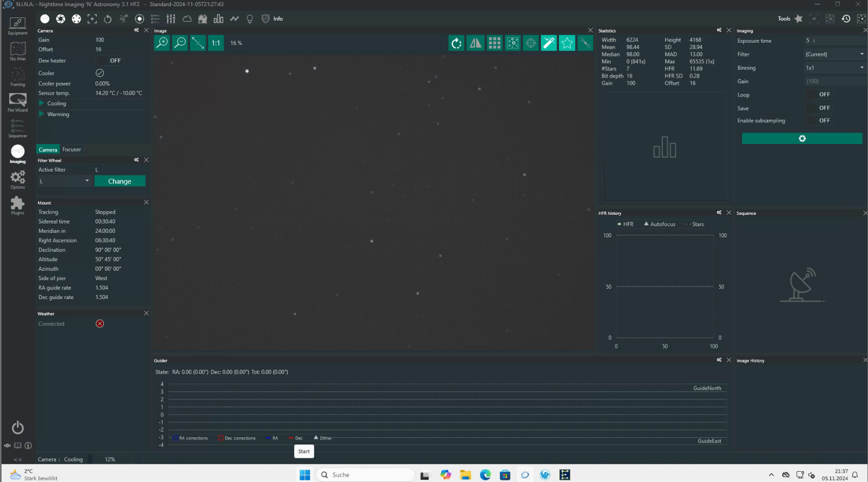
Task: Set image zoom to 1:1
Action: pos(216,43)
